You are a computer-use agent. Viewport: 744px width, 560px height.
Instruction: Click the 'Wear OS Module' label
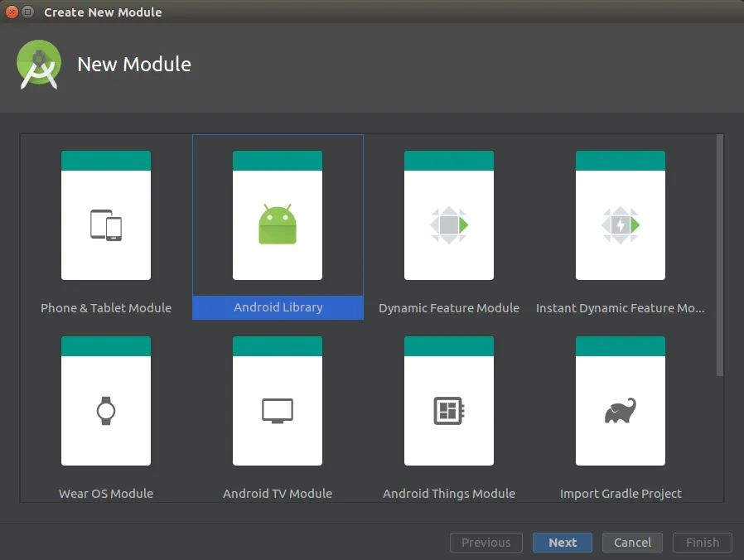point(106,494)
